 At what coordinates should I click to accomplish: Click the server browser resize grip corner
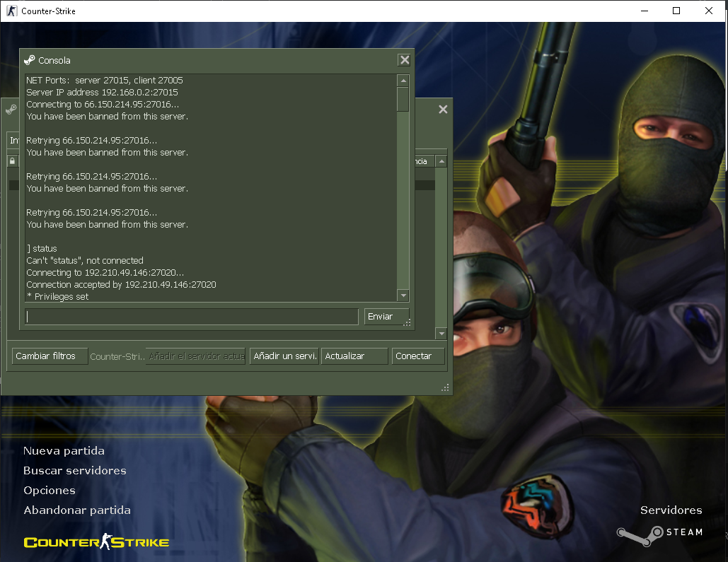[445, 387]
